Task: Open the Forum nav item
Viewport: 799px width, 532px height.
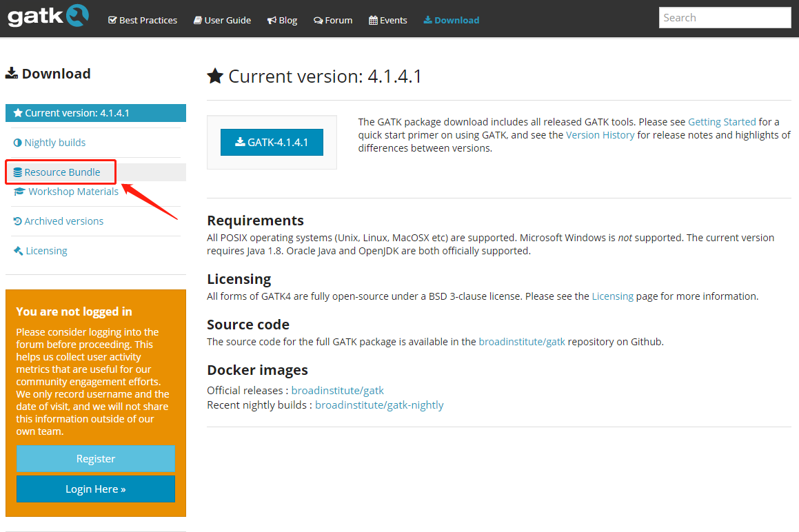Action: pyautogui.click(x=333, y=21)
